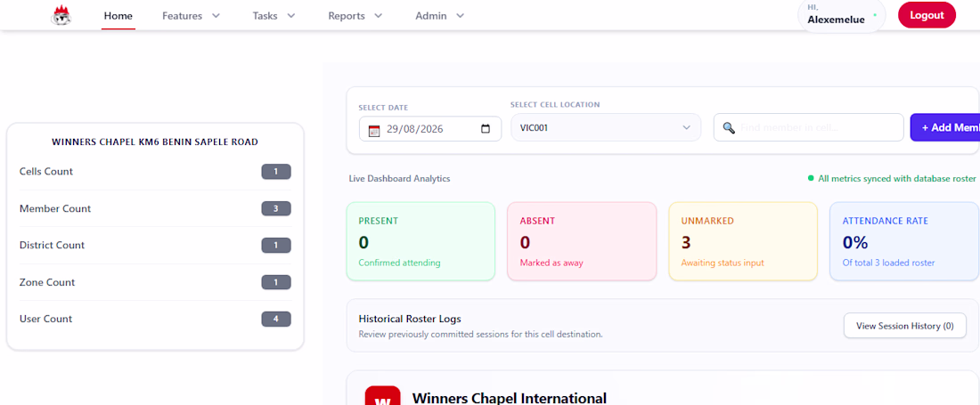The height and width of the screenshot is (405, 980).
Task: Click the Cells Count label
Action: tap(46, 172)
